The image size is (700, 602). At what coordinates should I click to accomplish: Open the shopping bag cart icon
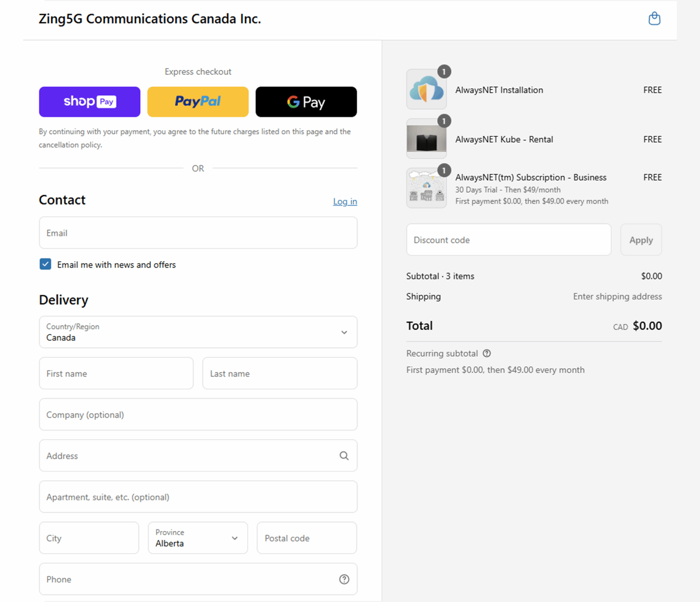coord(654,19)
